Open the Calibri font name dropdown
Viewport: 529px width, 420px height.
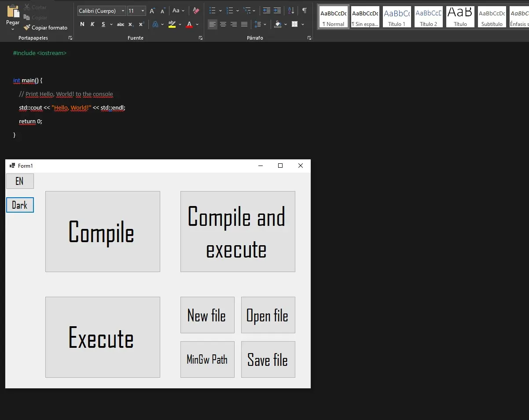[x=123, y=11]
